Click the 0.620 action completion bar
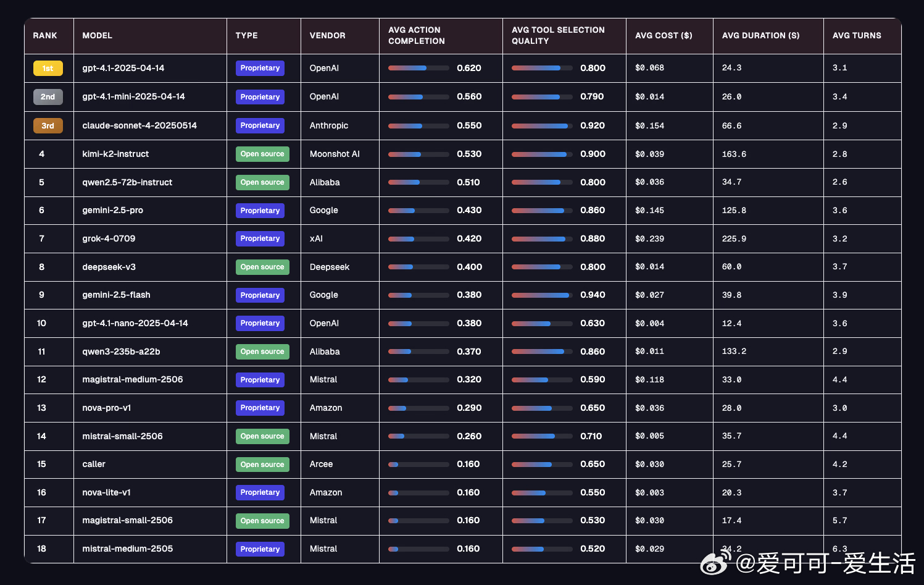This screenshot has height=585, width=924. pos(418,68)
